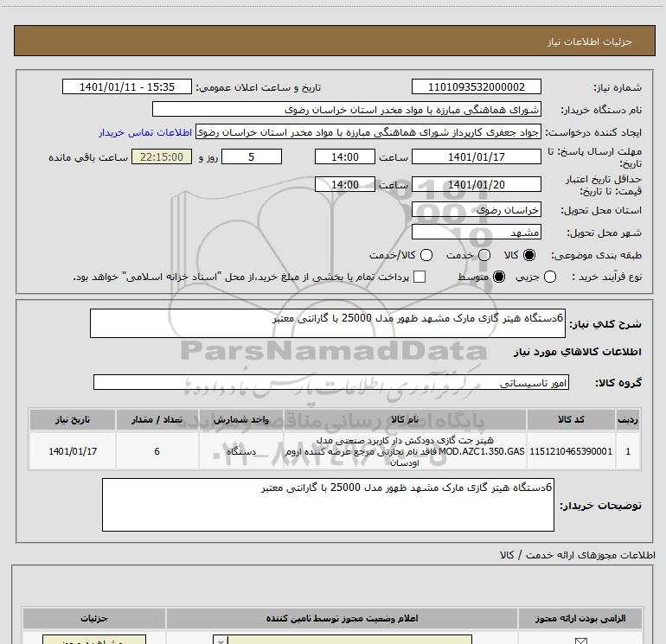Click product code 115121046539​0001 cell

pos(571,451)
